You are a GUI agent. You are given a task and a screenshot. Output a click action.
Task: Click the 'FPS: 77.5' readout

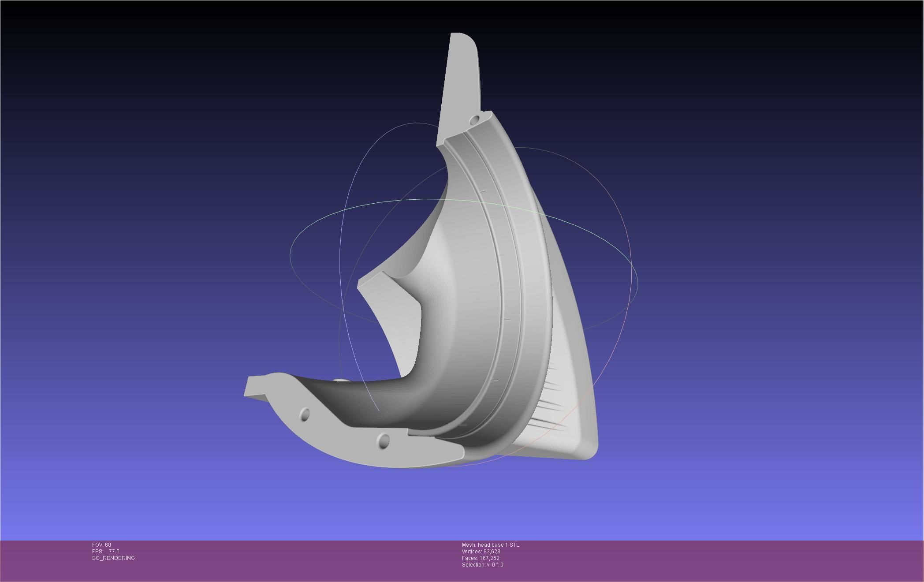(106, 552)
